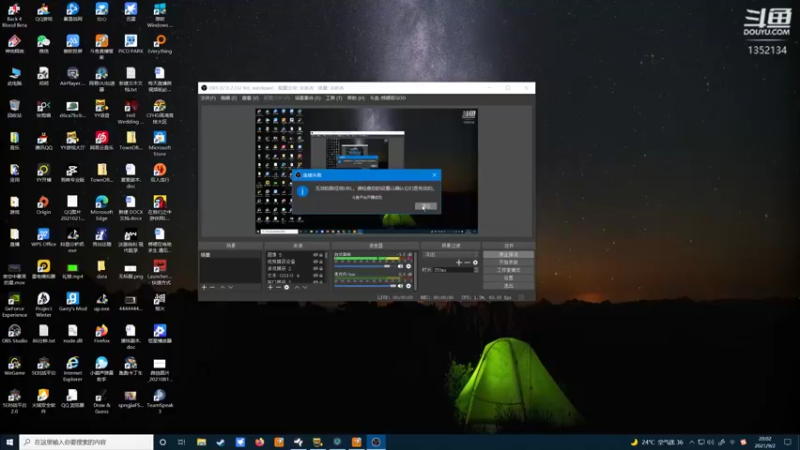Select Garry's Mod desktop icon

click(72, 302)
